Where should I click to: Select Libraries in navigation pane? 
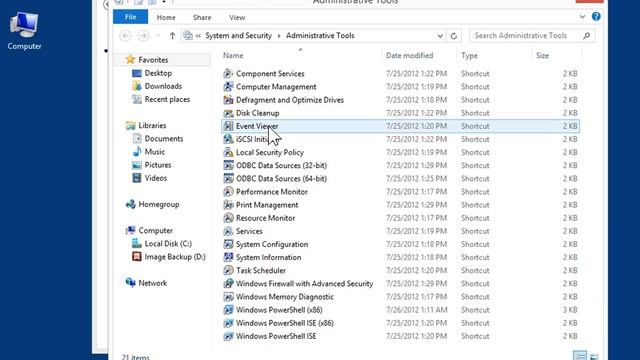click(152, 125)
